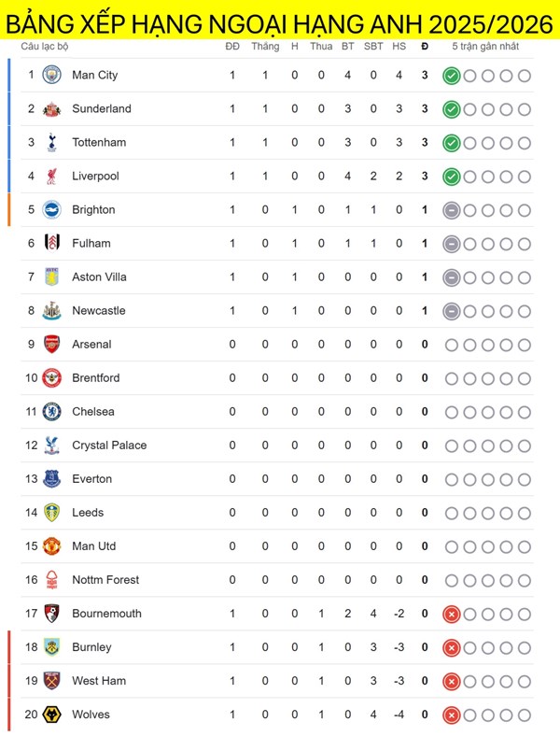
Task: Click Man City's green win result icon
Action: (x=452, y=76)
